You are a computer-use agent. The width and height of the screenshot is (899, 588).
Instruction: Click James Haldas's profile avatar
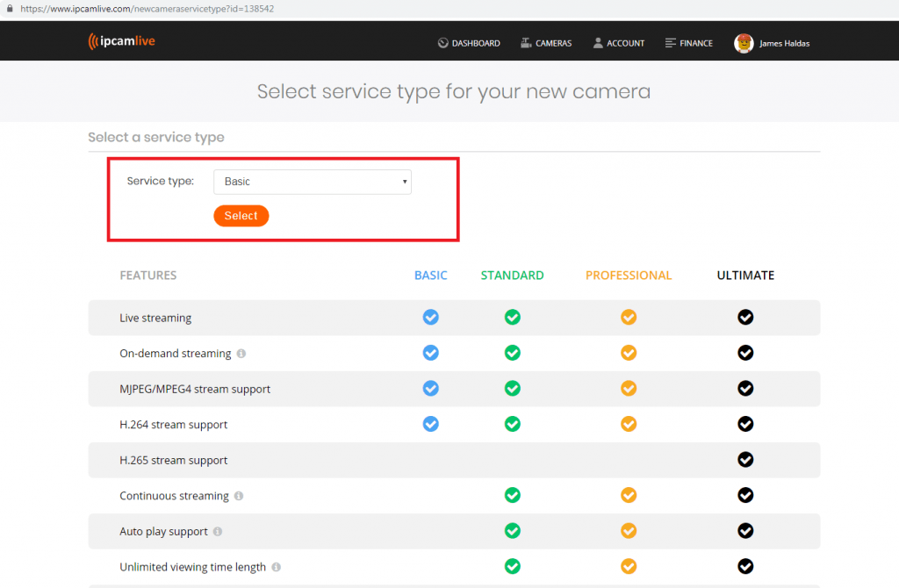pyautogui.click(x=744, y=42)
